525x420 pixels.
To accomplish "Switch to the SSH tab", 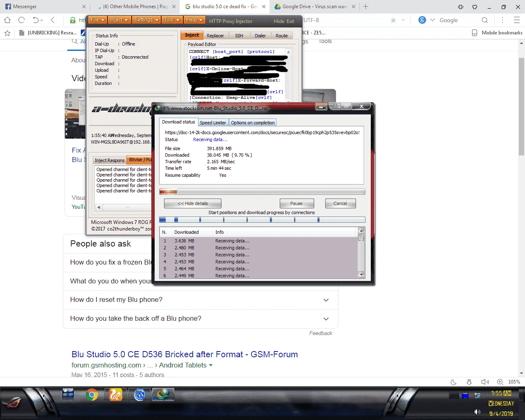I will pos(239,36).
